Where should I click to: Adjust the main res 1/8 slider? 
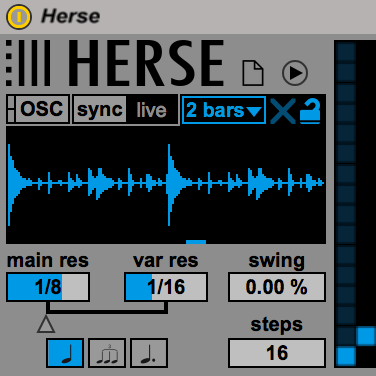tap(48, 287)
